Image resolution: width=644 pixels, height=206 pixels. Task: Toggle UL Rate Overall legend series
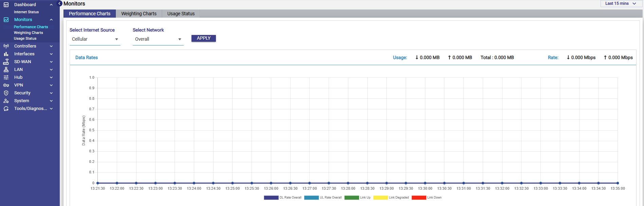pos(323,198)
